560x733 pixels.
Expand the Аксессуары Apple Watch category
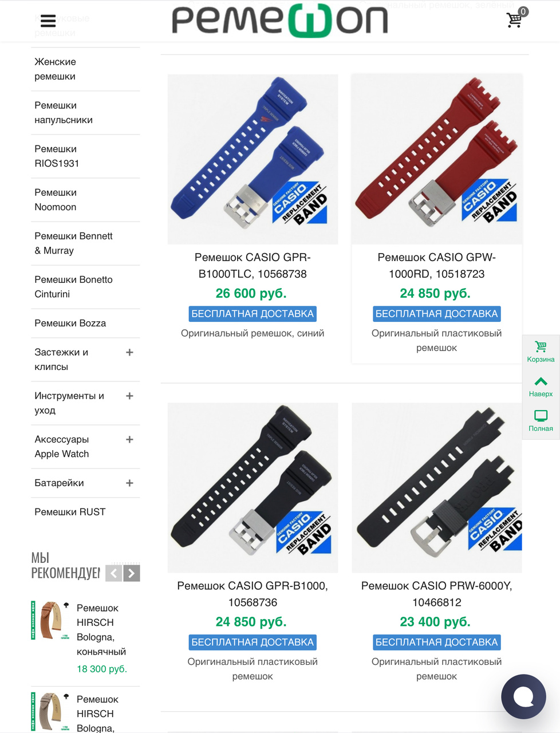(129, 439)
